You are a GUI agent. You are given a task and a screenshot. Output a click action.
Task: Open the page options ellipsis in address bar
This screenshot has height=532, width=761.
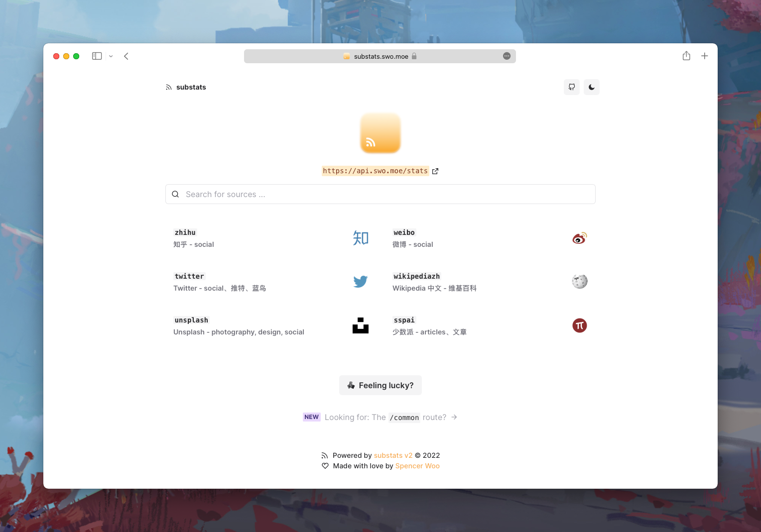point(507,56)
